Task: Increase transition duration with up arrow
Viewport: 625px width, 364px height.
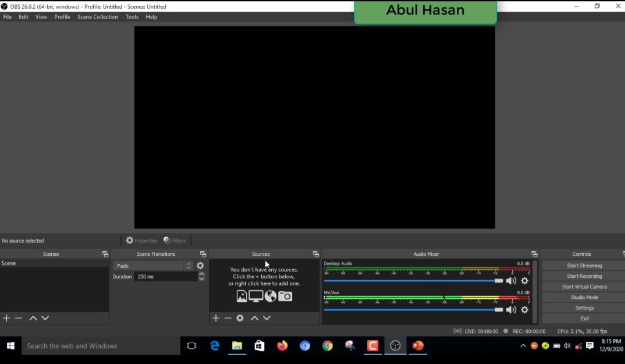Action: tap(202, 274)
